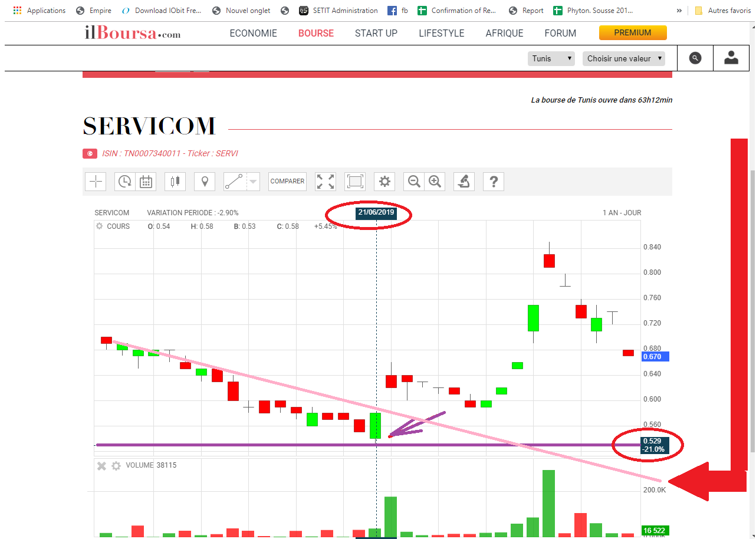756x539 pixels.
Task: Open the VOLUME indicator settings gear
Action: coord(116,466)
